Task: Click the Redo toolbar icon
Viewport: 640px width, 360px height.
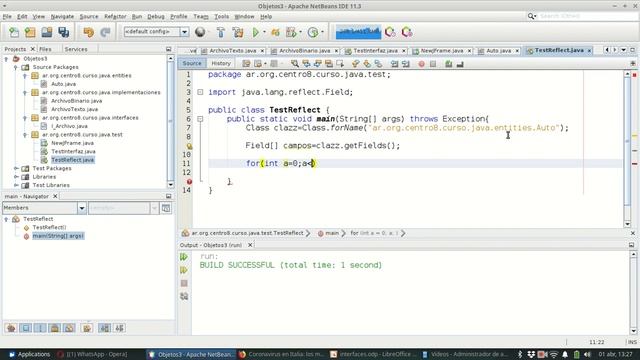Action: pos(105,32)
